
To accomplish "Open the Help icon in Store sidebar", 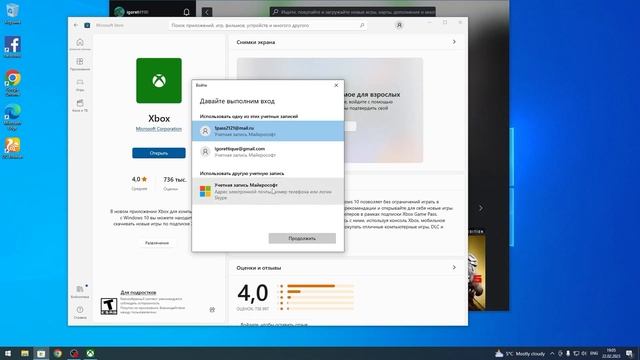I will point(80,312).
